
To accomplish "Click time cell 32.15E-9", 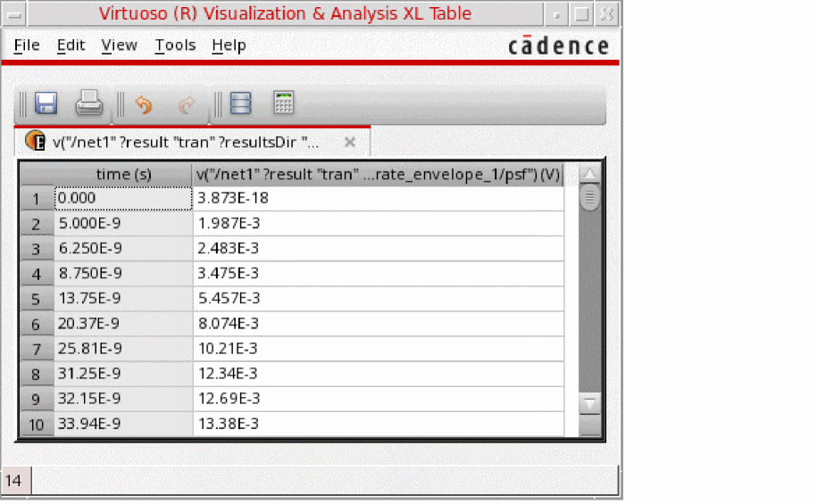I will point(123,399).
